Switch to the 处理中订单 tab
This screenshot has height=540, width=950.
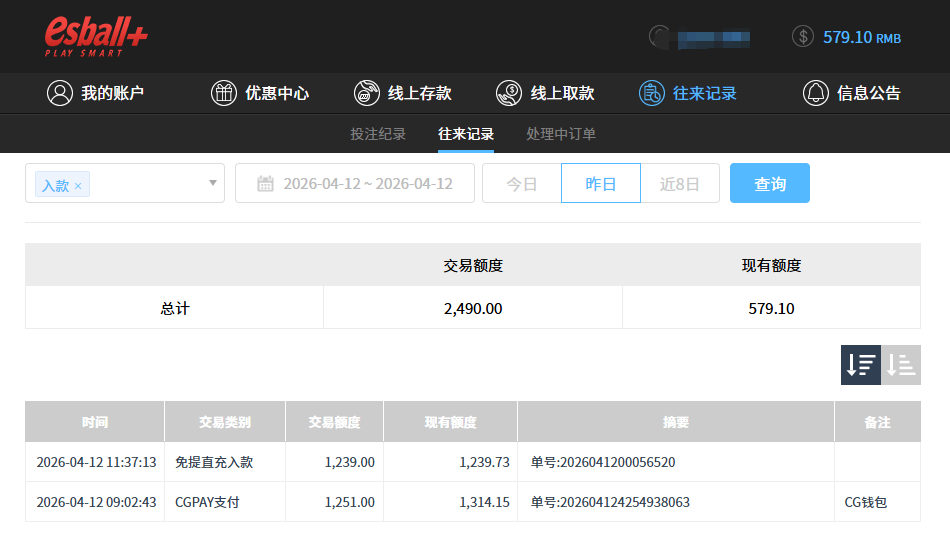coord(561,134)
